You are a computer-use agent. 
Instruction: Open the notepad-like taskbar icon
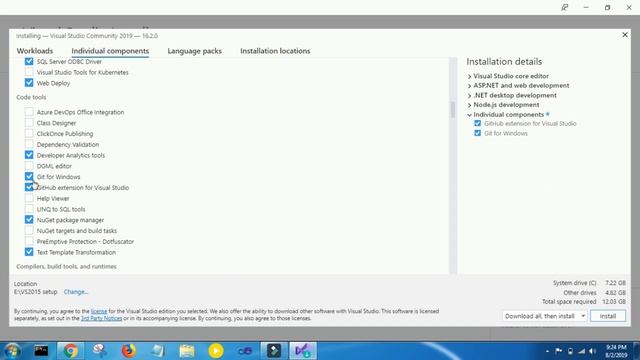pos(158,351)
